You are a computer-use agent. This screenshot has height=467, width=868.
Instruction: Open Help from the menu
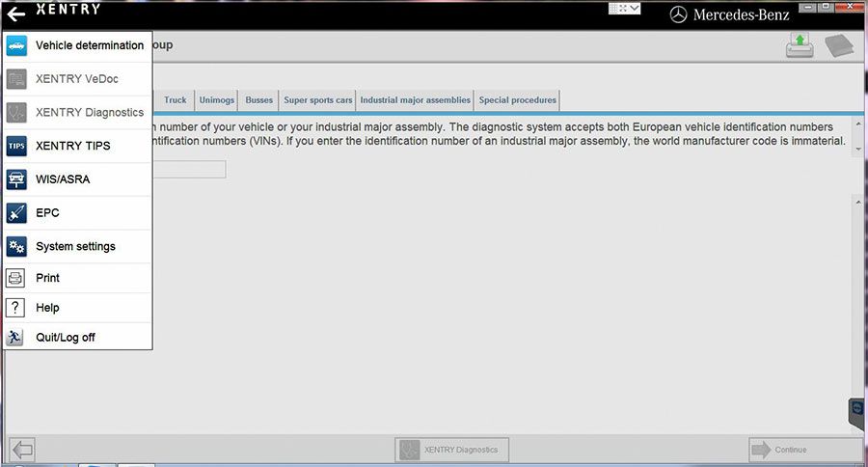(77, 308)
